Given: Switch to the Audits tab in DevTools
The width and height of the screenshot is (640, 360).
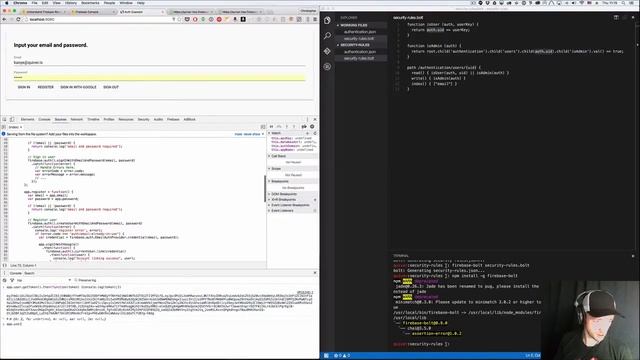Looking at the screenshot, I should (x=158, y=119).
